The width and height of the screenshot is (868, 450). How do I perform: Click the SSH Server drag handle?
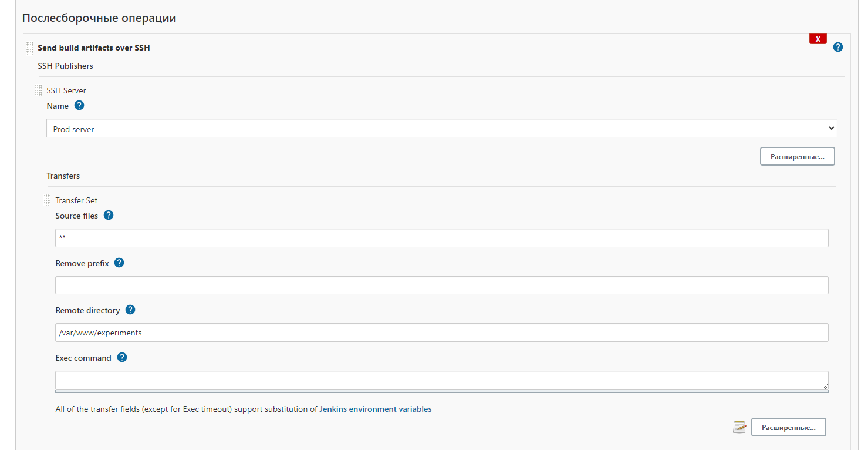39,91
